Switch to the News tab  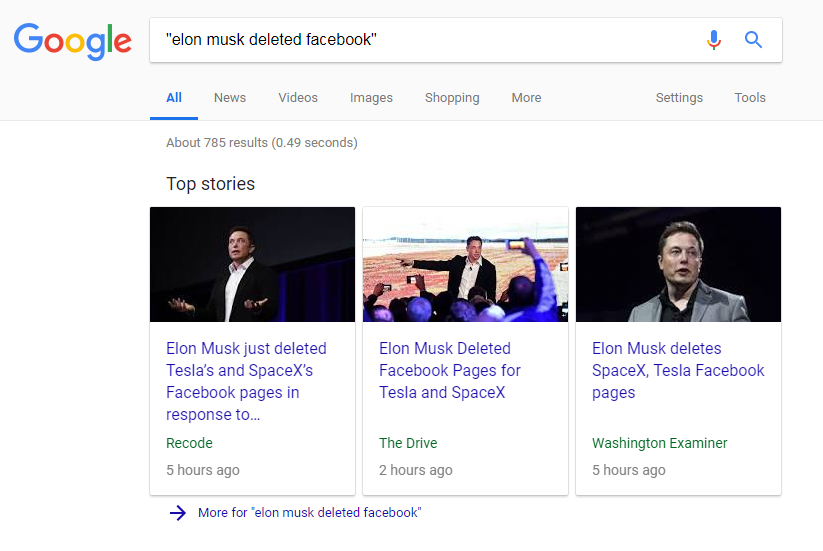230,98
